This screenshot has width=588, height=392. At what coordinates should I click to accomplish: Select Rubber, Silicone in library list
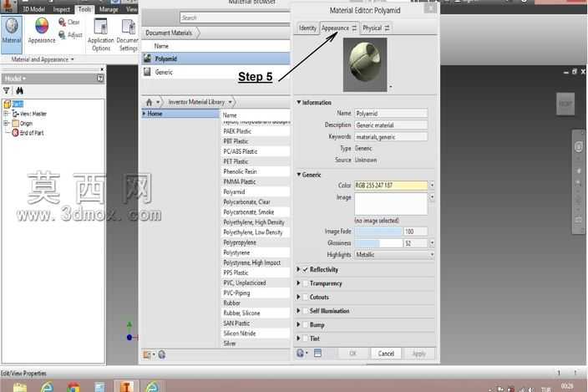pyautogui.click(x=256, y=313)
